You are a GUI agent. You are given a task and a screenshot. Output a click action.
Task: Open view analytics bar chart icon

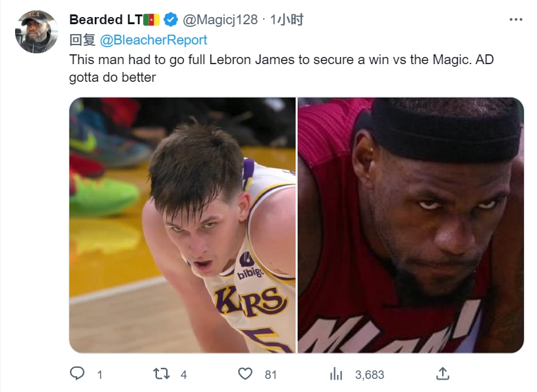click(x=336, y=374)
